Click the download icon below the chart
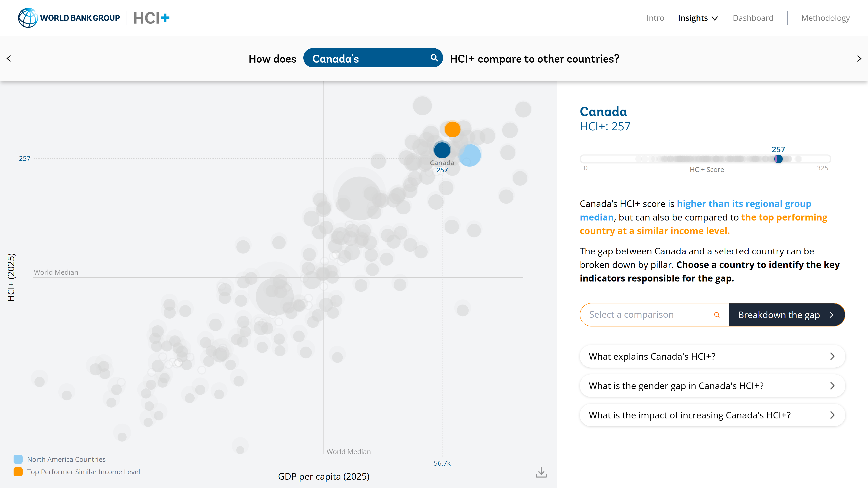 point(541,472)
